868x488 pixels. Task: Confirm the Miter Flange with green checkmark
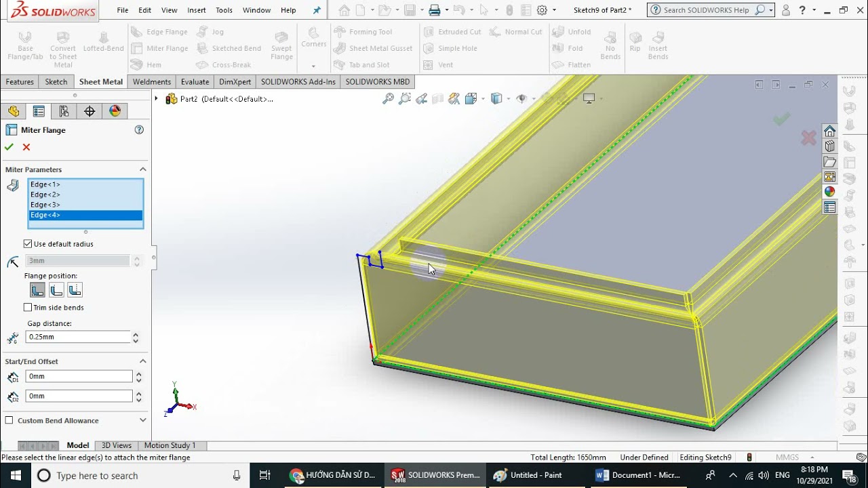pyautogui.click(x=9, y=147)
